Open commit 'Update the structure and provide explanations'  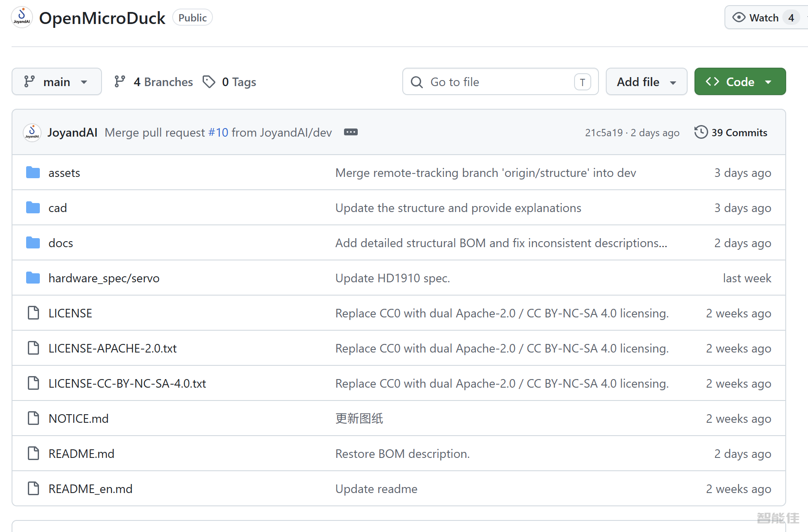tap(458, 208)
